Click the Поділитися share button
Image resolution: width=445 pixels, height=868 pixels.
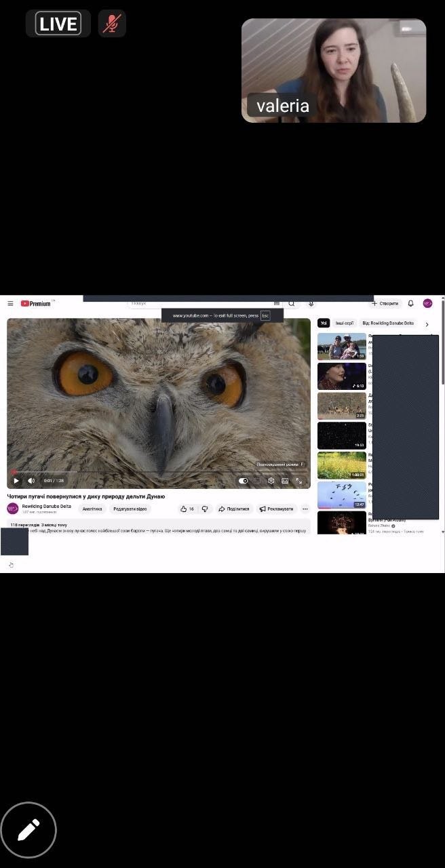coord(234,509)
